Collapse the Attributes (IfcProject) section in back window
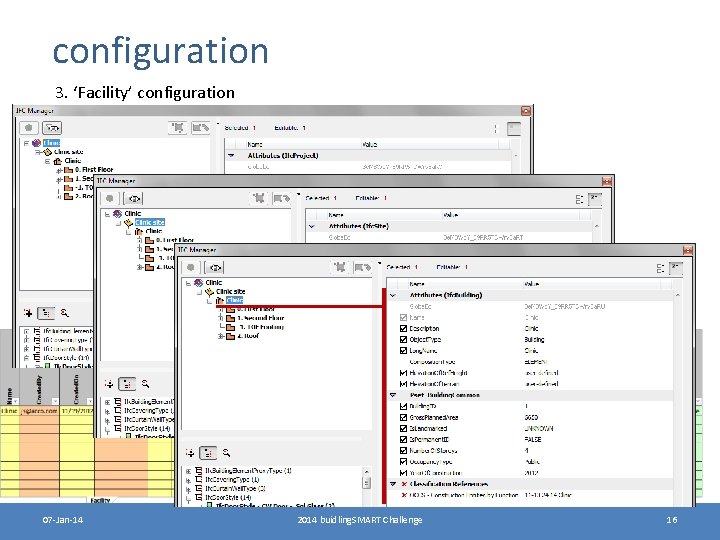720x540 pixels. coord(231,156)
